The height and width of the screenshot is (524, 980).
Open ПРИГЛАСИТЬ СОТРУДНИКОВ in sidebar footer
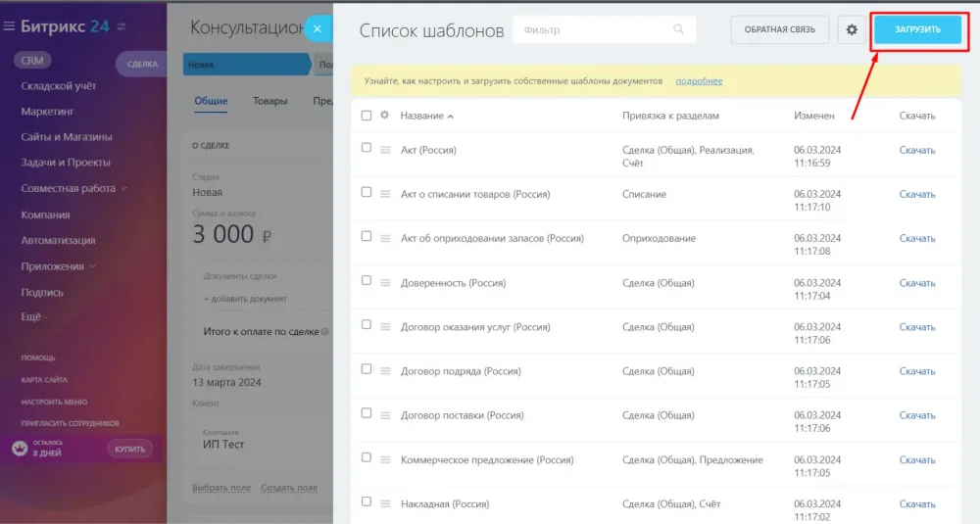click(x=70, y=423)
